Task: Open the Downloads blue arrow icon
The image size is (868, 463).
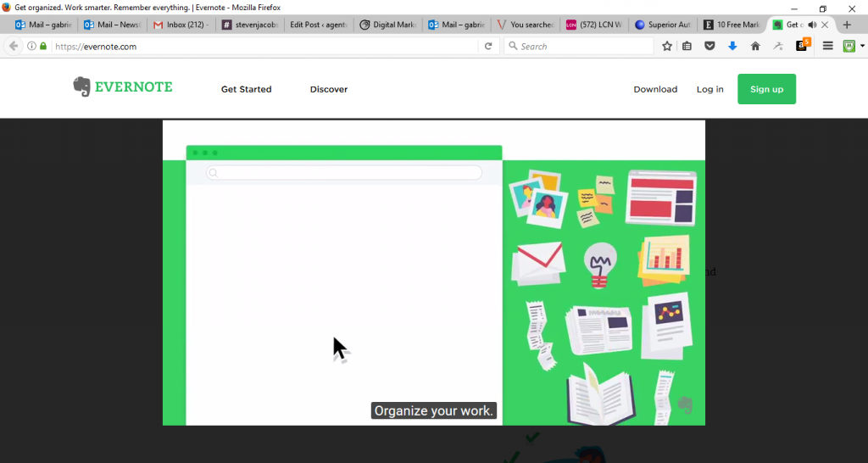Action: (732, 47)
